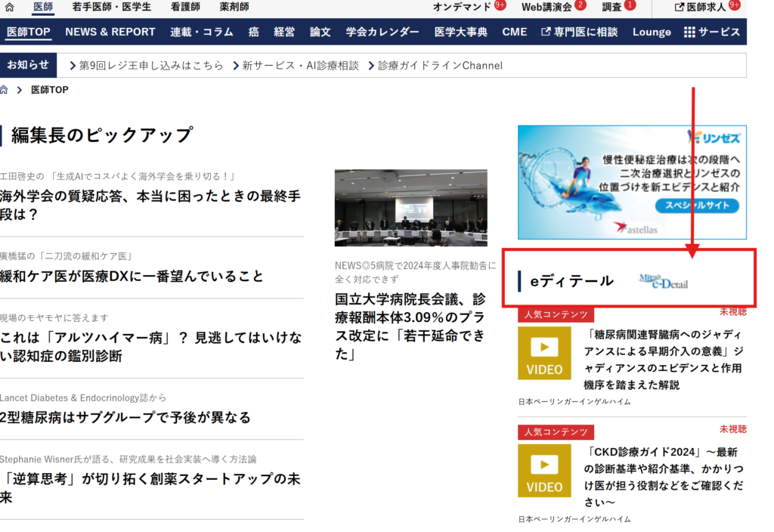Click the breadcrumb home icon
Image resolution: width=774 pixels, height=532 pixels.
5,90
